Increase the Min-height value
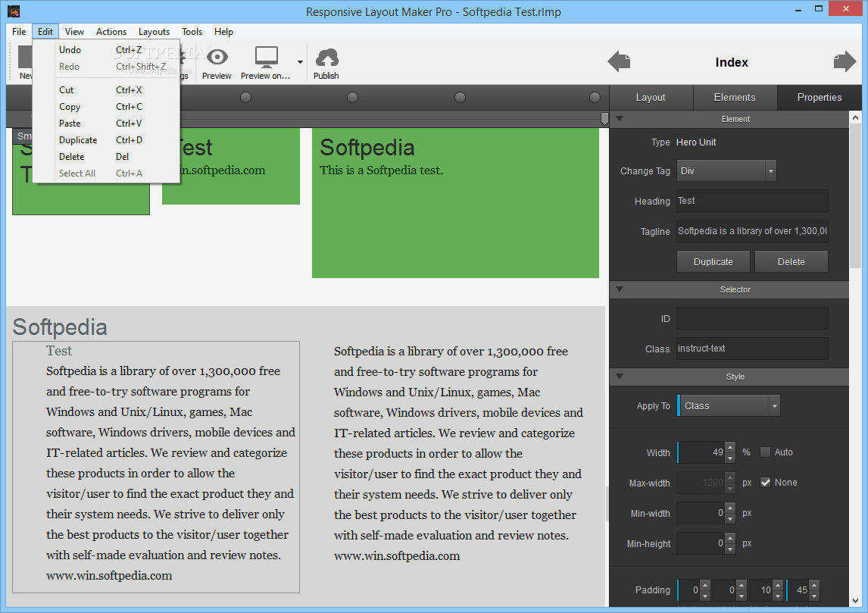The width and height of the screenshot is (868, 613). pyautogui.click(x=730, y=538)
